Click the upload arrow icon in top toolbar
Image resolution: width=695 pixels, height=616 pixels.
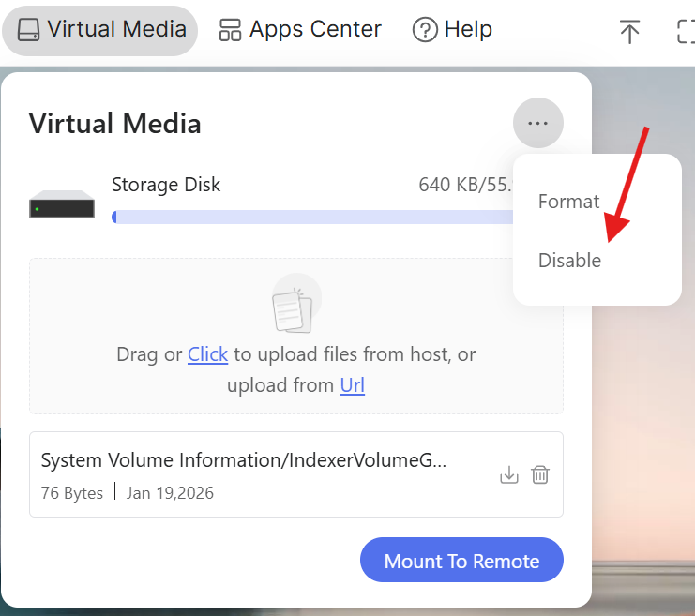coord(629,31)
